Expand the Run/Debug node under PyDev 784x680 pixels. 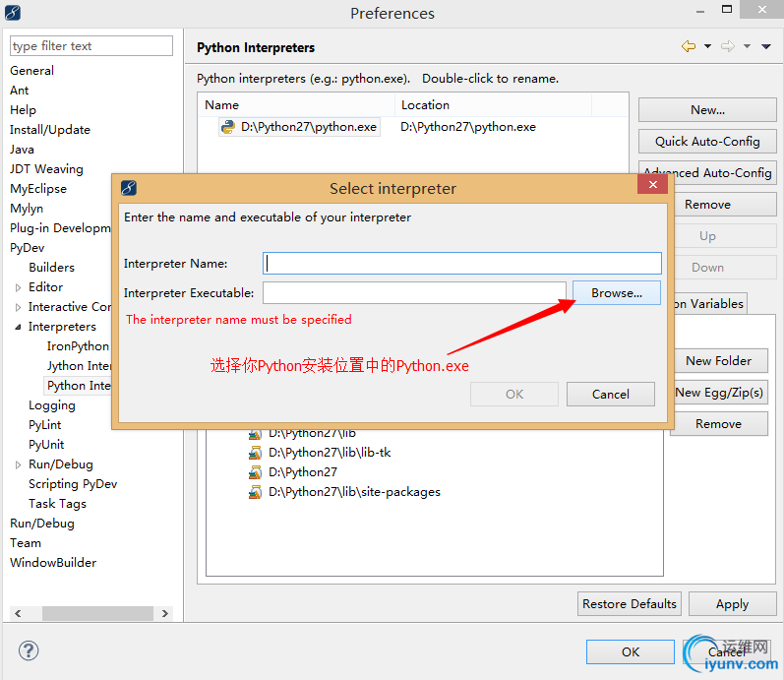coord(18,464)
